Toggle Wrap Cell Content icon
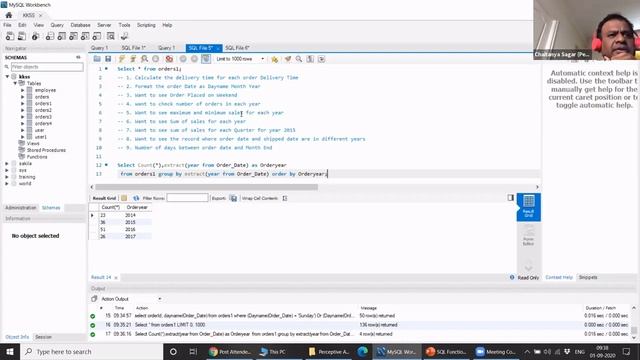The image size is (640, 360). coord(285,198)
